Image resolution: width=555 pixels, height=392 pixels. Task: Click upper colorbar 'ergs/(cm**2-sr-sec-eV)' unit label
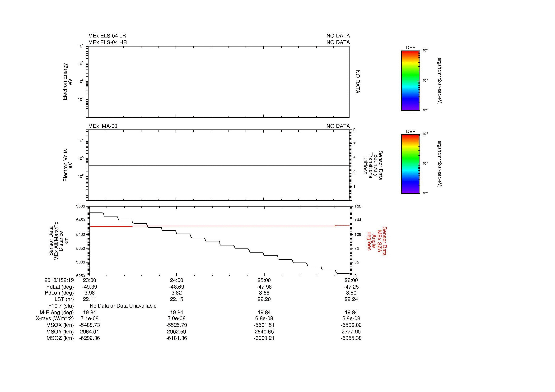[x=440, y=81]
